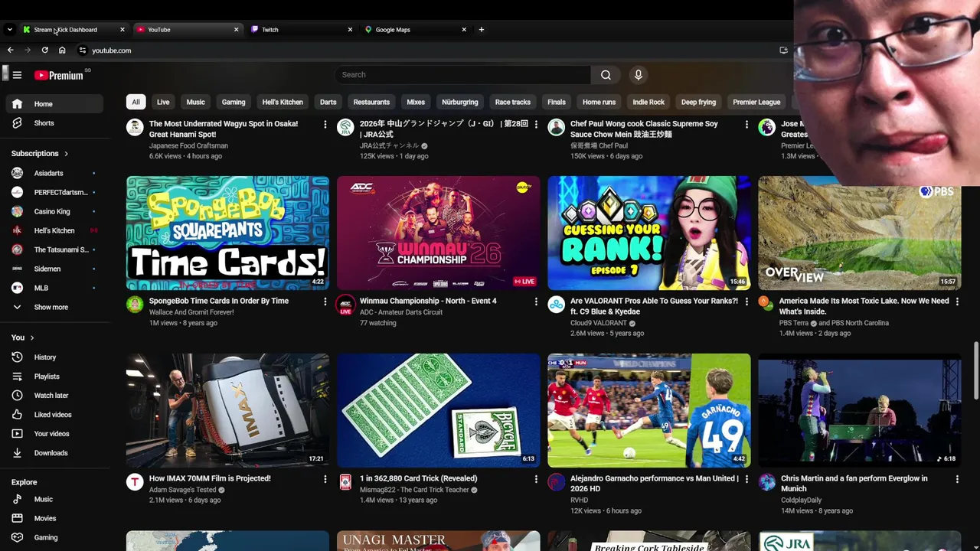Viewport: 980px width, 551px height.
Task: Open Japanese Food Craftsman channel avatar
Action: (135, 127)
